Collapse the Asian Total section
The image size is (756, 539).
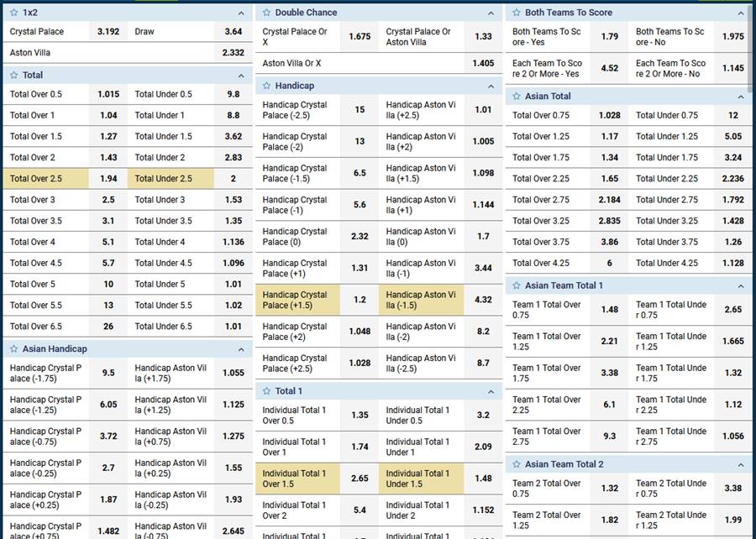coord(741,97)
